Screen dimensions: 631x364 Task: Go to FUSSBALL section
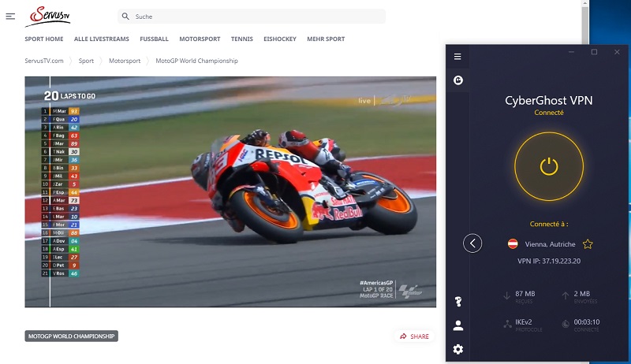(x=154, y=39)
